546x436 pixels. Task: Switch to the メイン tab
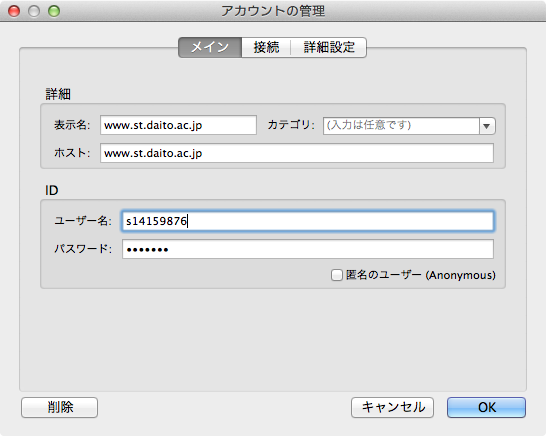coord(210,47)
